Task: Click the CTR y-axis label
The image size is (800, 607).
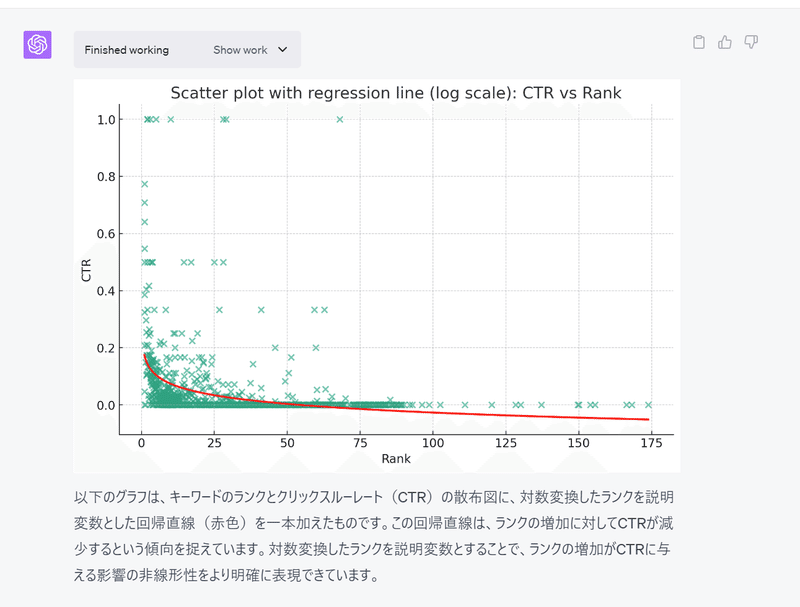Action: [86, 269]
